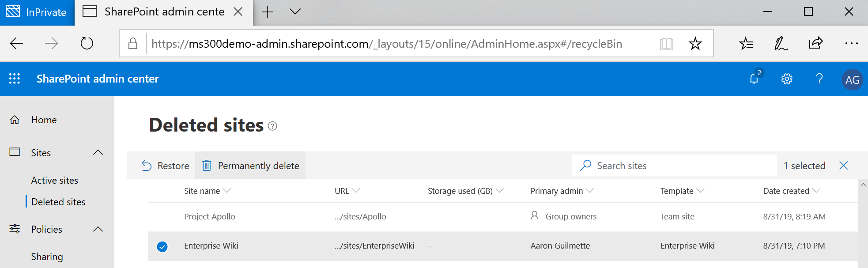Collapse the Policies navigation section
This screenshot has width=868, height=268.
(x=98, y=229)
